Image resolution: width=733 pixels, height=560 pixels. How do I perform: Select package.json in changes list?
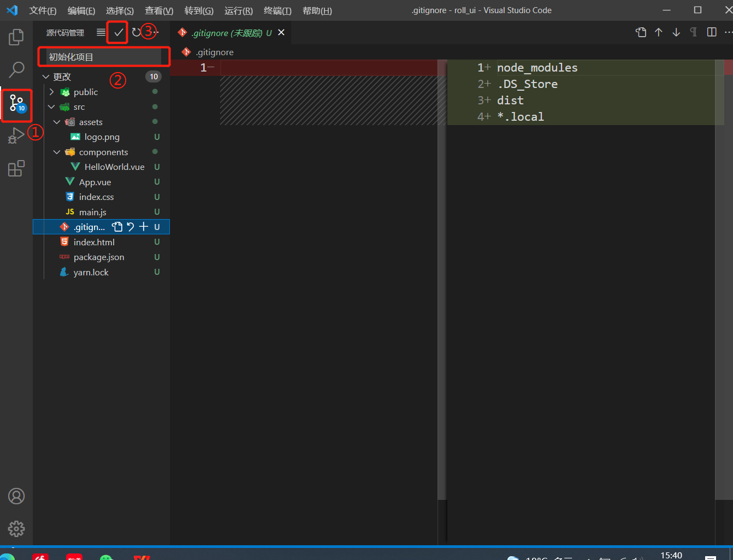click(x=99, y=257)
